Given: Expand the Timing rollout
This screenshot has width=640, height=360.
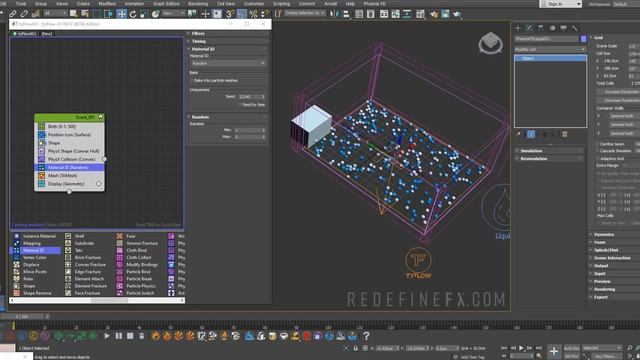Looking at the screenshot, I should click(x=228, y=41).
